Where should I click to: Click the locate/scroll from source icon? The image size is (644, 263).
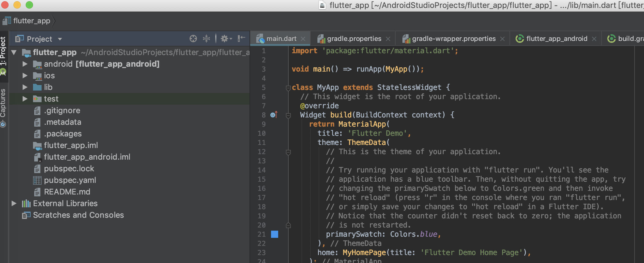pyautogui.click(x=193, y=39)
